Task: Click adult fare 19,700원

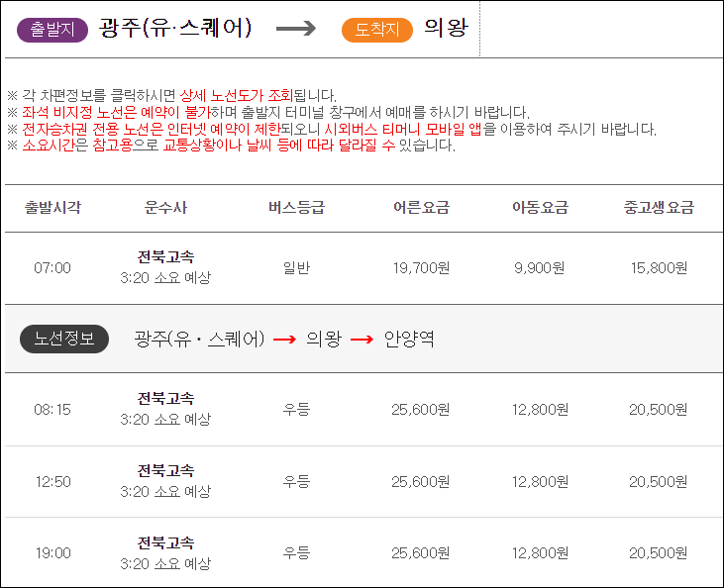Action: click(421, 267)
